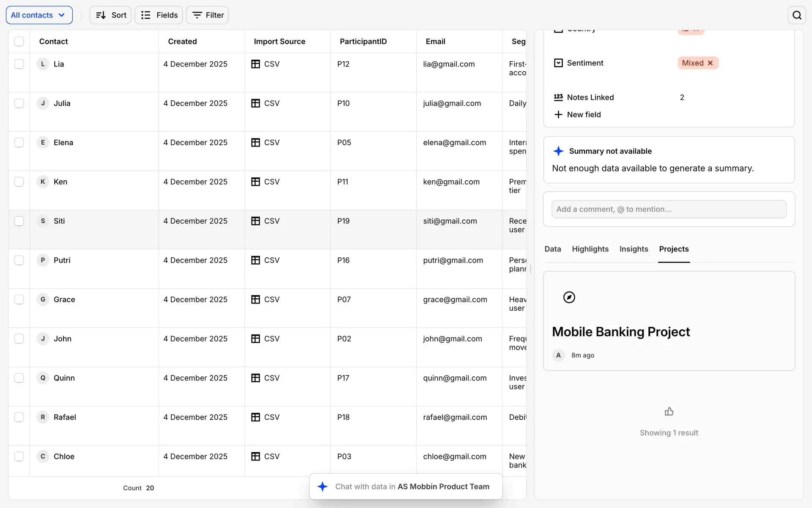Click the thumbs-up feedback icon
812x508 pixels.
pyautogui.click(x=669, y=411)
